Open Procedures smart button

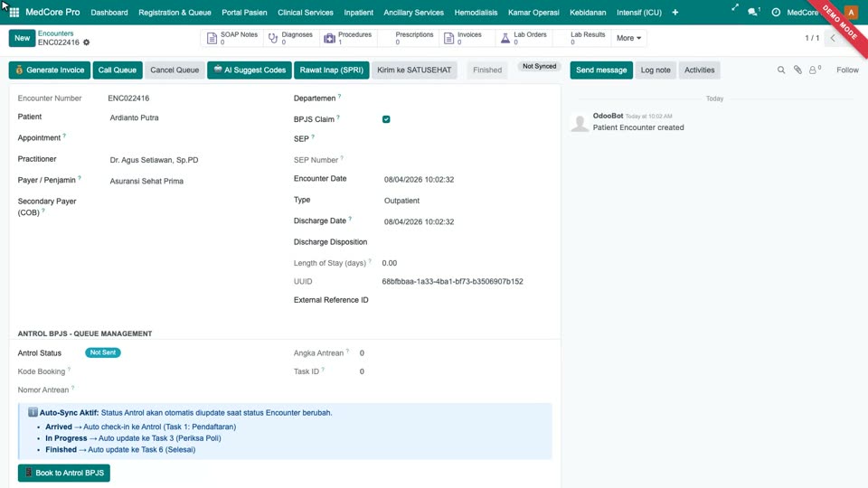pyautogui.click(x=347, y=38)
